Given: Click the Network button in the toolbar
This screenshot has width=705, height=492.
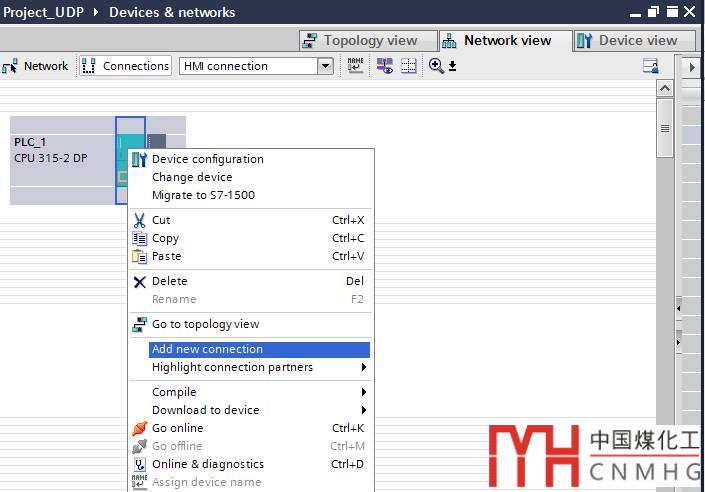Looking at the screenshot, I should click(36, 66).
